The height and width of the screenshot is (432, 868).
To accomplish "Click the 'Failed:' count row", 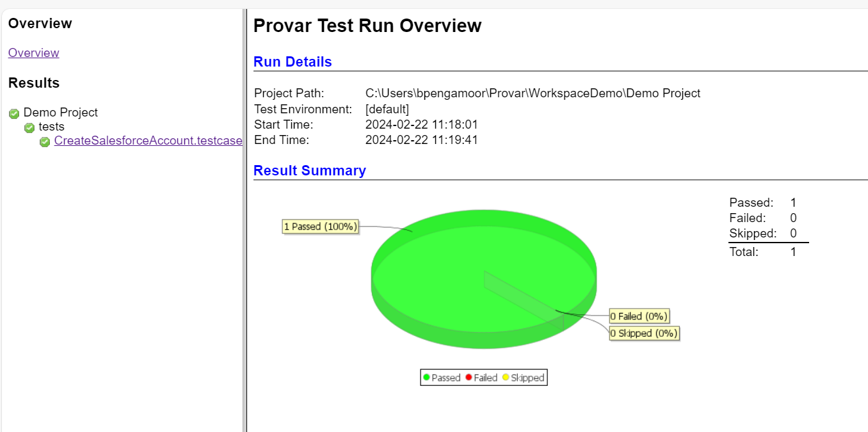I will click(x=763, y=218).
